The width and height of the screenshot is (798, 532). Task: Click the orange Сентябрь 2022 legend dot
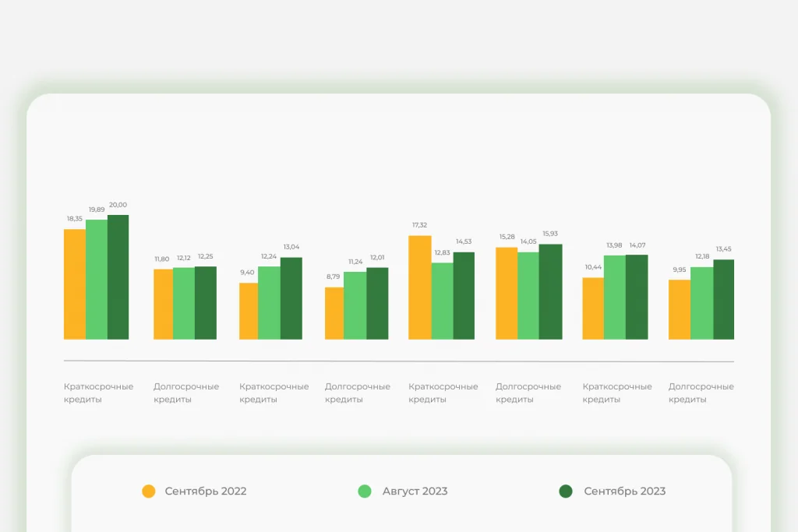pyautogui.click(x=149, y=491)
